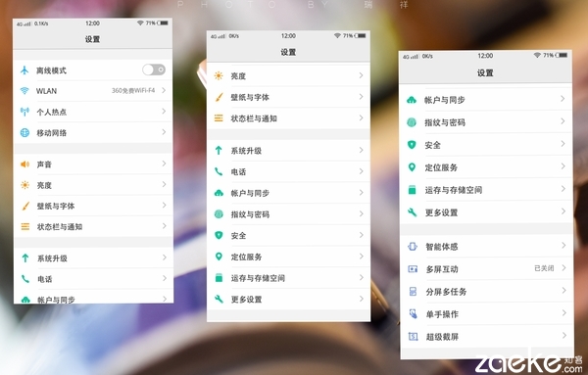The width and height of the screenshot is (588, 375).
Task: Tap the 多屏互动 screen icon
Action: pos(413,268)
